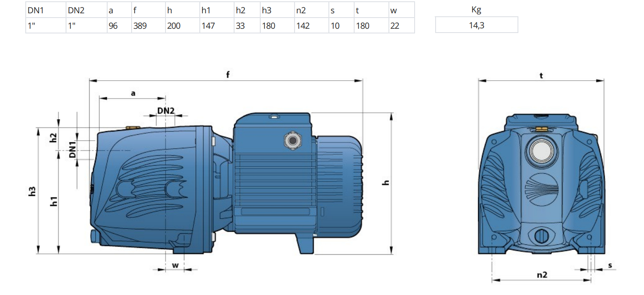Click the Kg heading above the weight
The width and height of the screenshot is (644, 295).
[x=476, y=10]
